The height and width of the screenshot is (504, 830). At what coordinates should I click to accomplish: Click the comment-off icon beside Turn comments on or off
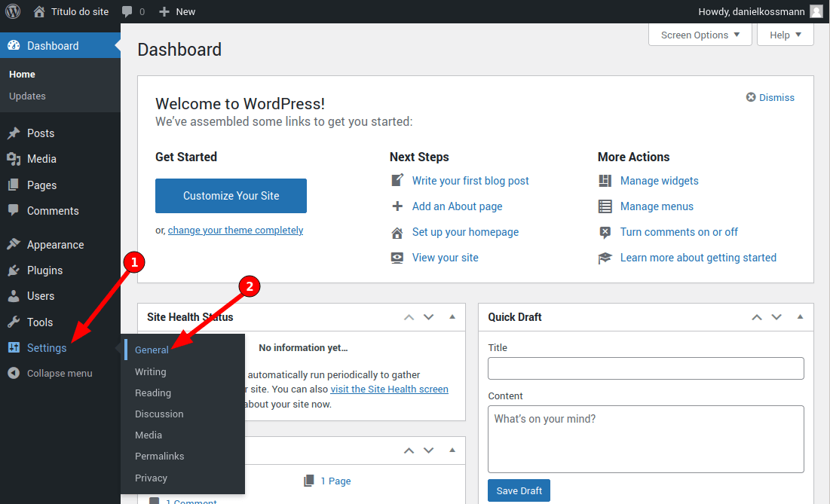tap(605, 232)
